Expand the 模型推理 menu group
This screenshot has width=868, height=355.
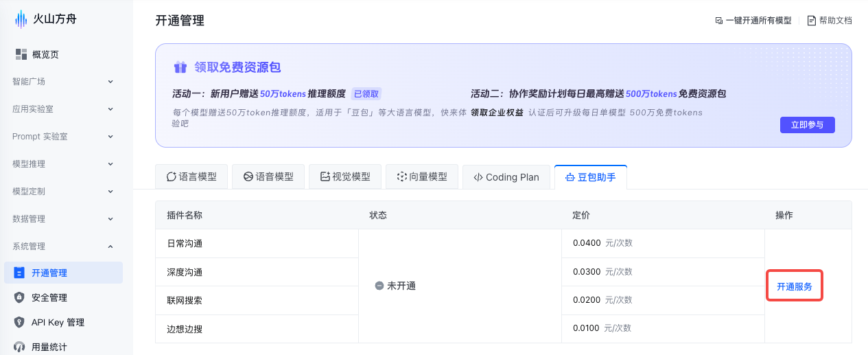pos(63,164)
